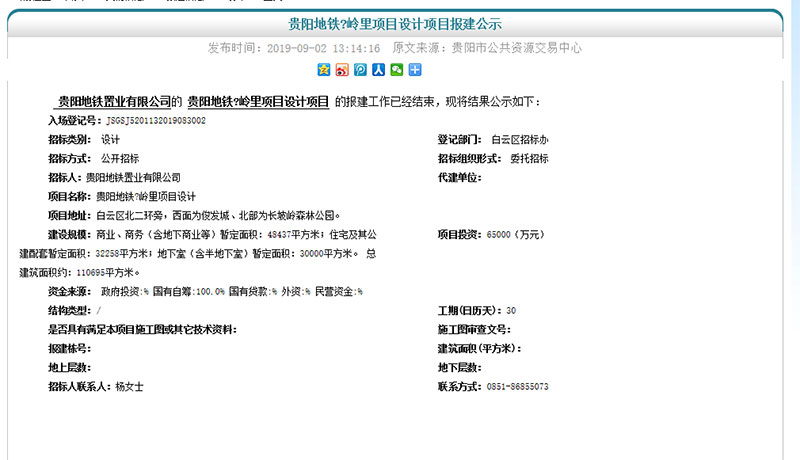Select source text 贵阳市公共资源交易中心
Screen dimensions: 800x460
tap(516, 48)
